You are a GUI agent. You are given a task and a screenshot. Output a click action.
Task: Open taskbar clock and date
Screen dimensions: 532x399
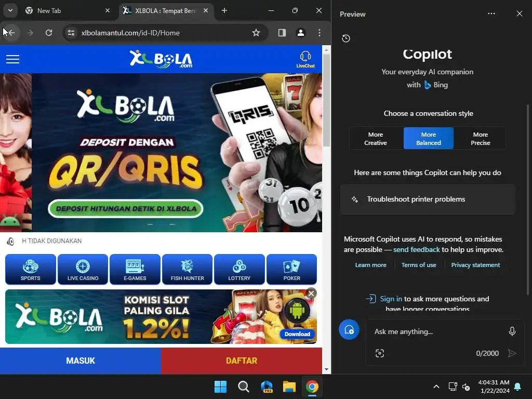(x=494, y=387)
